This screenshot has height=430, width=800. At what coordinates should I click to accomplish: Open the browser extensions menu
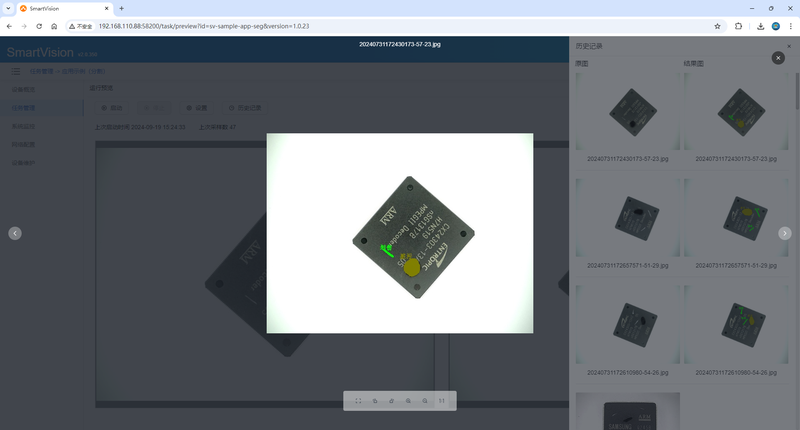tap(738, 26)
